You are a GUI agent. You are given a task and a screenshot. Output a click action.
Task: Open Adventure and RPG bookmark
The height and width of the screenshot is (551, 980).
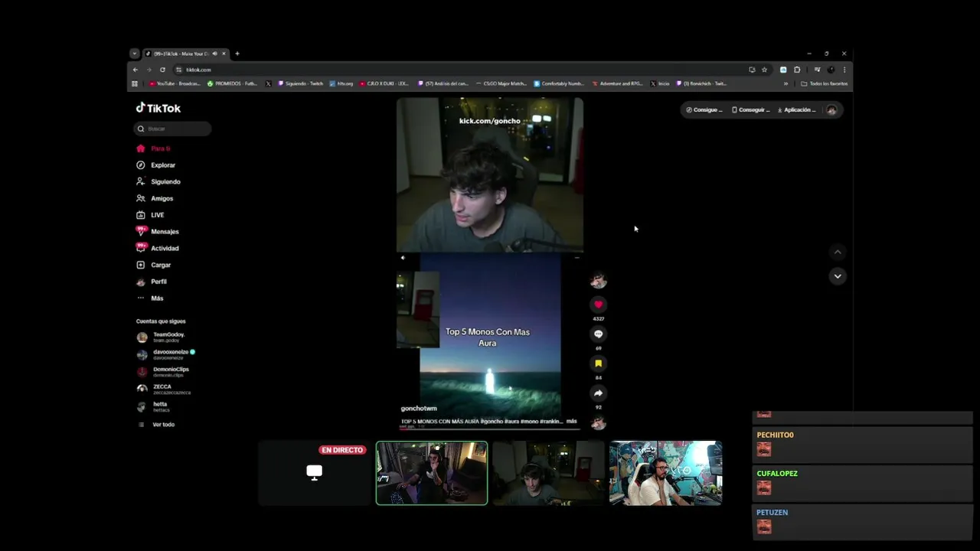tap(617, 83)
